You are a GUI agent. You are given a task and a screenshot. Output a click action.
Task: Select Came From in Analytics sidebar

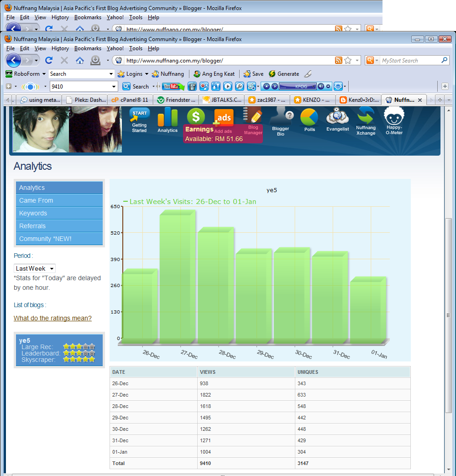[x=59, y=200]
